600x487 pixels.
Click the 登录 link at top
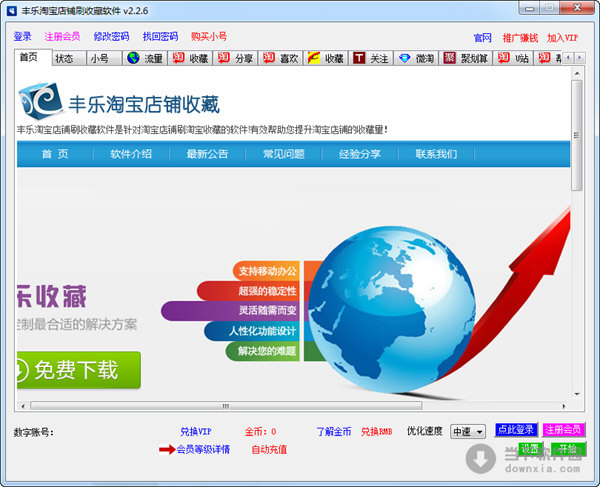pos(22,36)
